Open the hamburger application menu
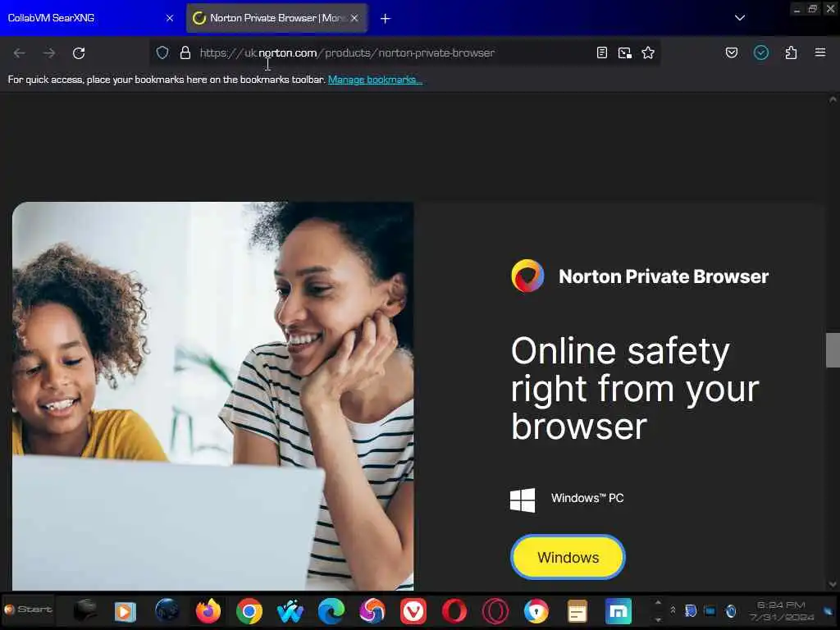 pos(820,52)
